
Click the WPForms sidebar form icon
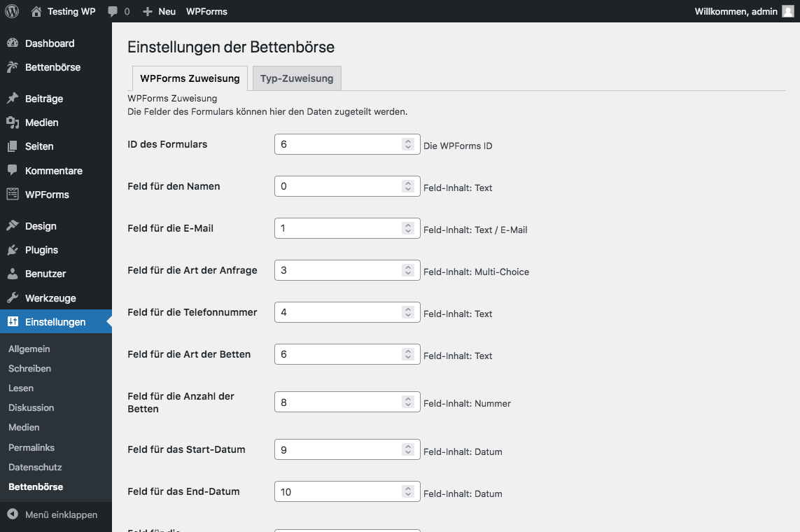click(13, 195)
